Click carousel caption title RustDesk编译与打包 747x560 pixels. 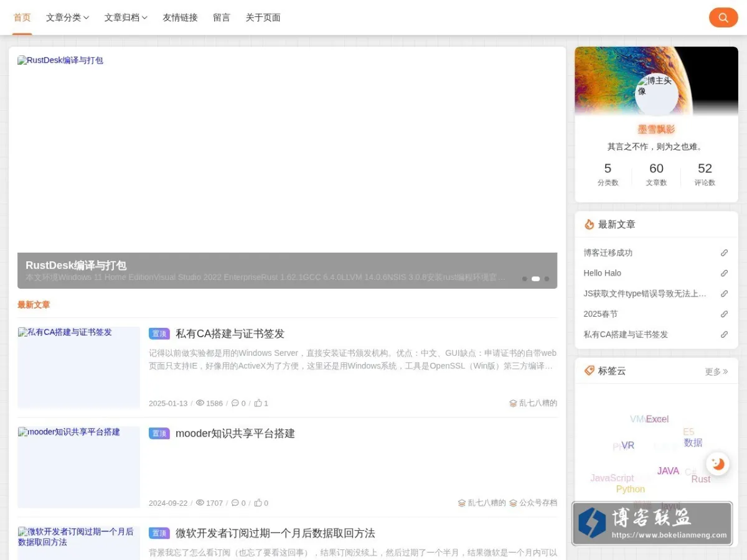coord(76,266)
